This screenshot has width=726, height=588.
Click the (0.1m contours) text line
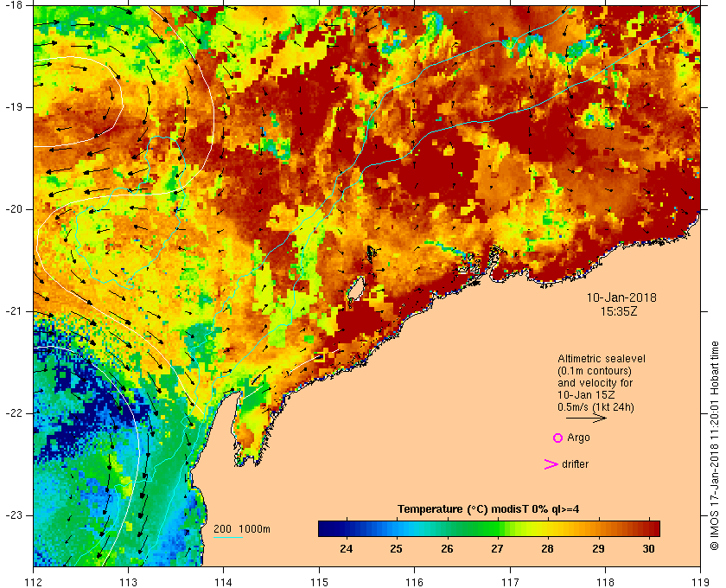pyautogui.click(x=595, y=371)
